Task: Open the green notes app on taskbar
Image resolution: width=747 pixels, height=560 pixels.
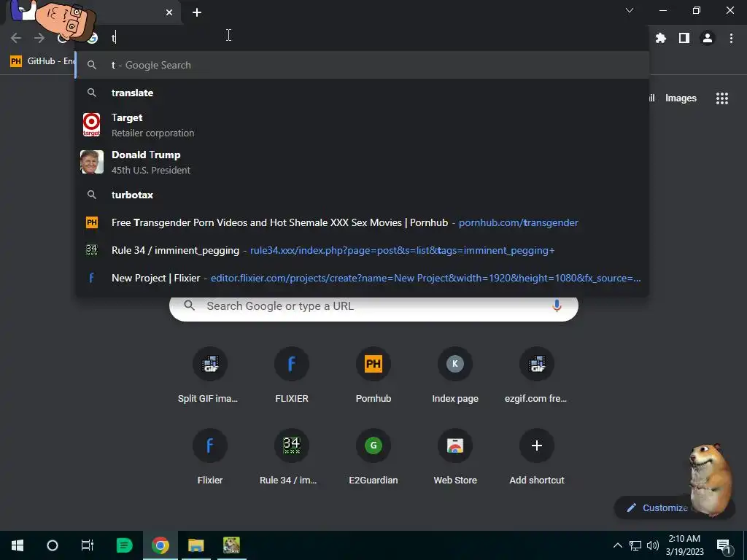Action: (x=124, y=545)
